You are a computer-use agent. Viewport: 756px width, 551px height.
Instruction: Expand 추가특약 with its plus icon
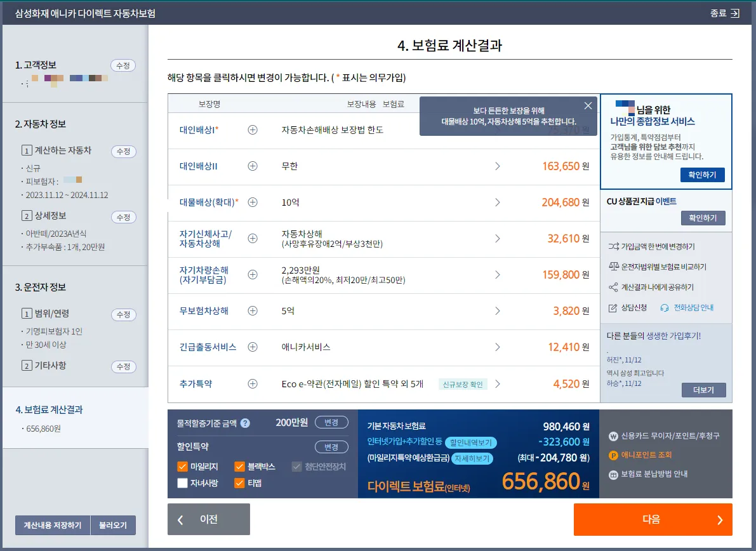(x=253, y=384)
